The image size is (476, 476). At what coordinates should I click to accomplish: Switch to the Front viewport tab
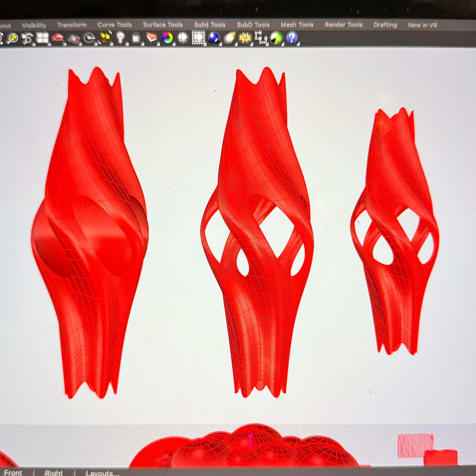point(13,472)
